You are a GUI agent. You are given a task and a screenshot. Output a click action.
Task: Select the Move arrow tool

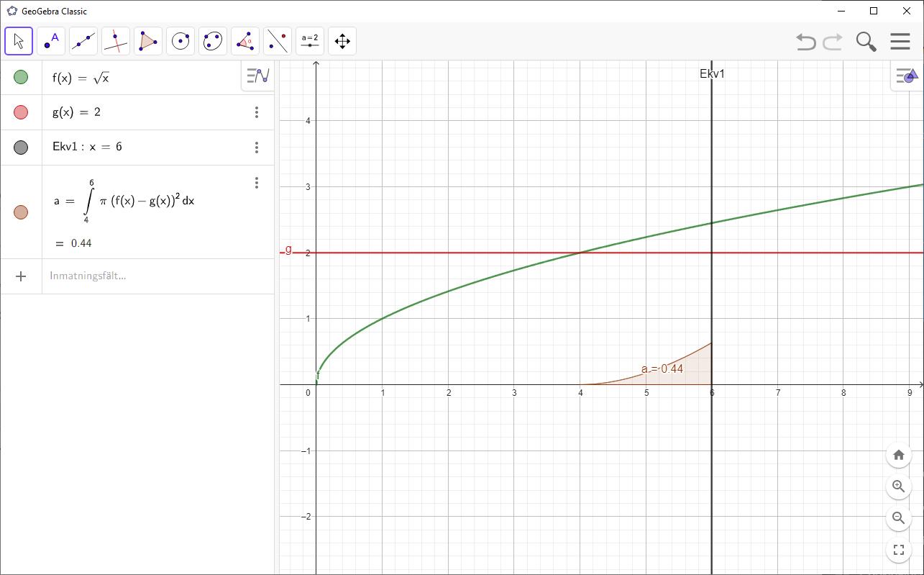click(x=19, y=41)
